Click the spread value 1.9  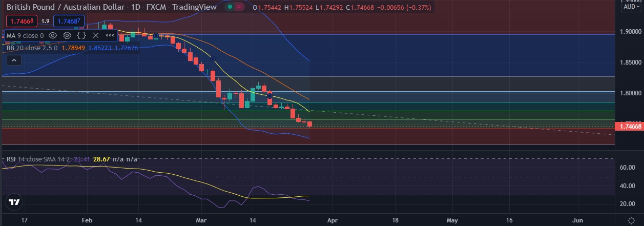coord(45,21)
